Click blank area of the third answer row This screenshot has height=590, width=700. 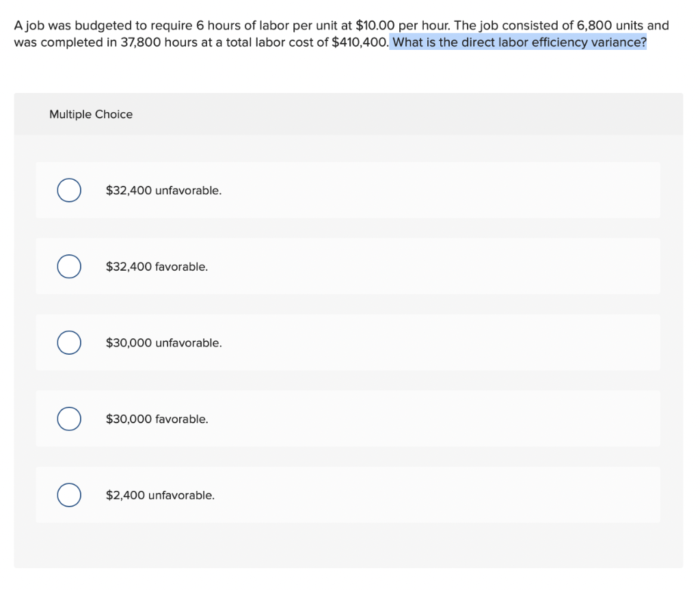[437, 343]
